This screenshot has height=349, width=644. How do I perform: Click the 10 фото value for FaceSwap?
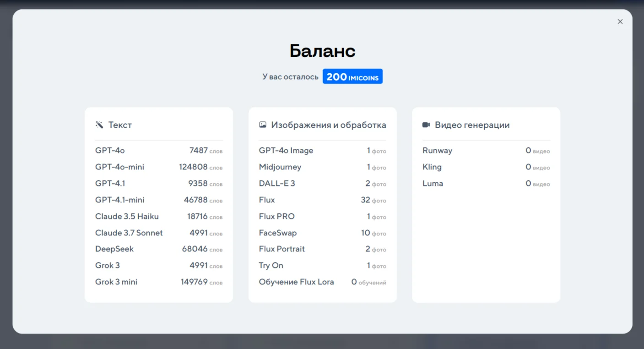click(x=373, y=233)
